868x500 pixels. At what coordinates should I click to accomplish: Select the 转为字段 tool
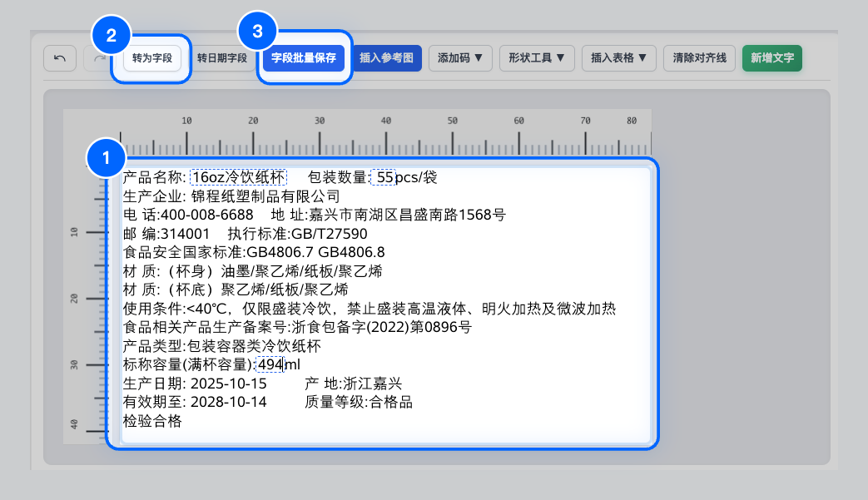[152, 58]
